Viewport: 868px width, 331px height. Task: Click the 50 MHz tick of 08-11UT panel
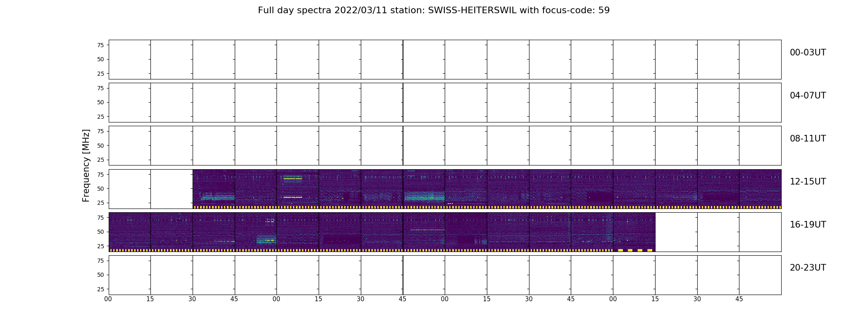point(100,146)
